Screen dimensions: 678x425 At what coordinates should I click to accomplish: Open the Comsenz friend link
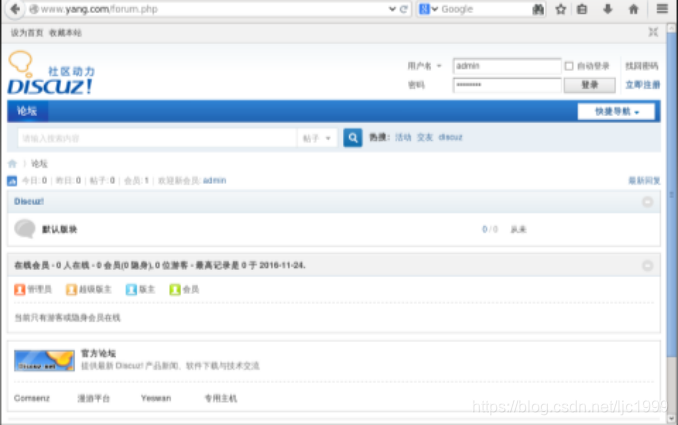coord(32,398)
